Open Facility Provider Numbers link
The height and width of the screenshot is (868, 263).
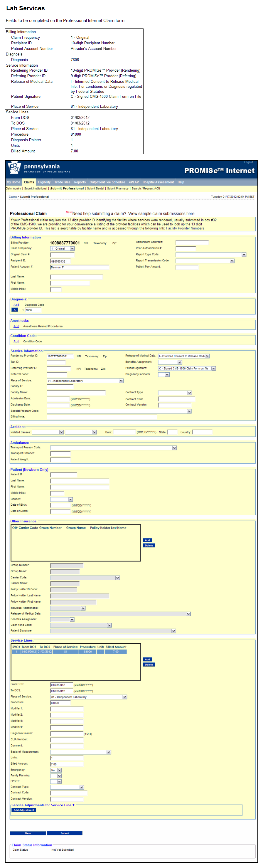185,228
